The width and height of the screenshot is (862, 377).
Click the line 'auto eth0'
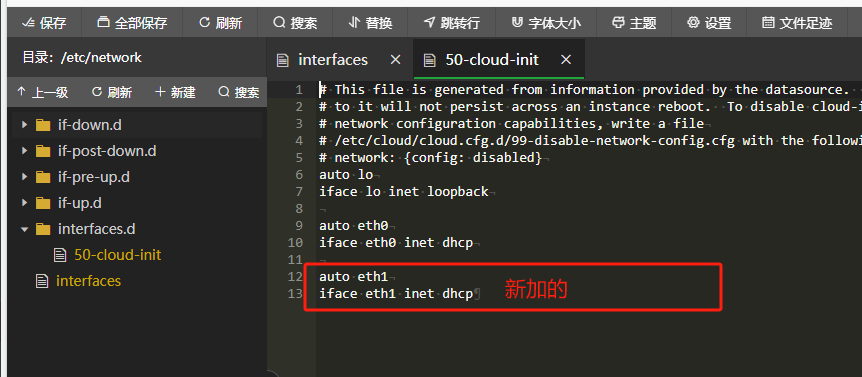click(x=353, y=226)
